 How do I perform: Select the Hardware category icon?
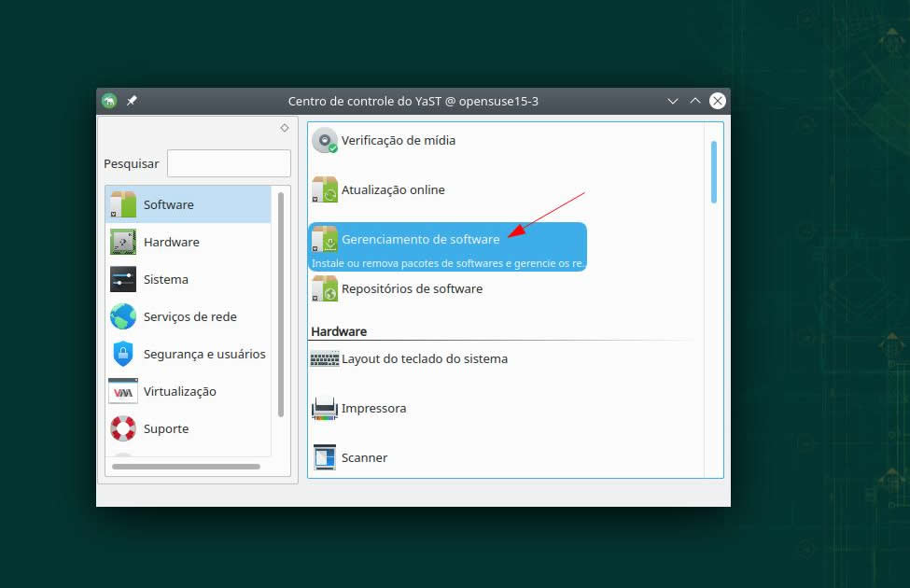click(x=123, y=242)
